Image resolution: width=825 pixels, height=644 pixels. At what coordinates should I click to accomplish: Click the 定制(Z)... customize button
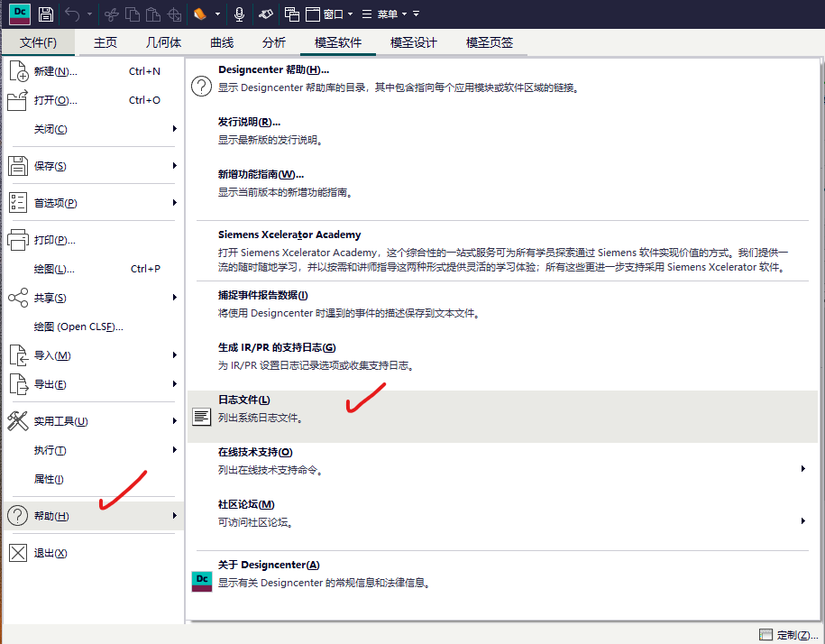tap(789, 635)
